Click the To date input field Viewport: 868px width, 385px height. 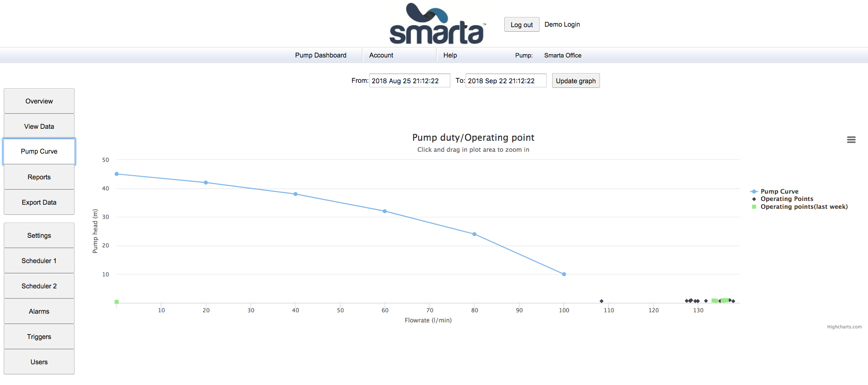pos(505,81)
